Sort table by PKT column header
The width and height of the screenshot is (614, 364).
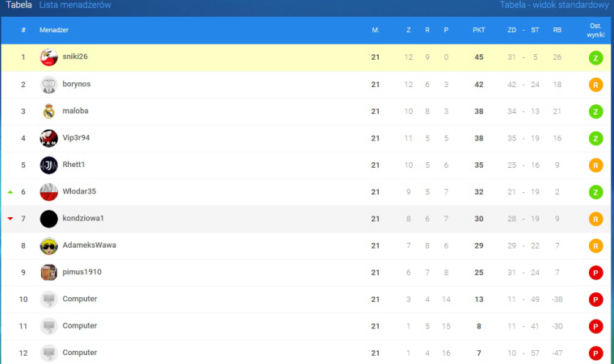pos(479,30)
